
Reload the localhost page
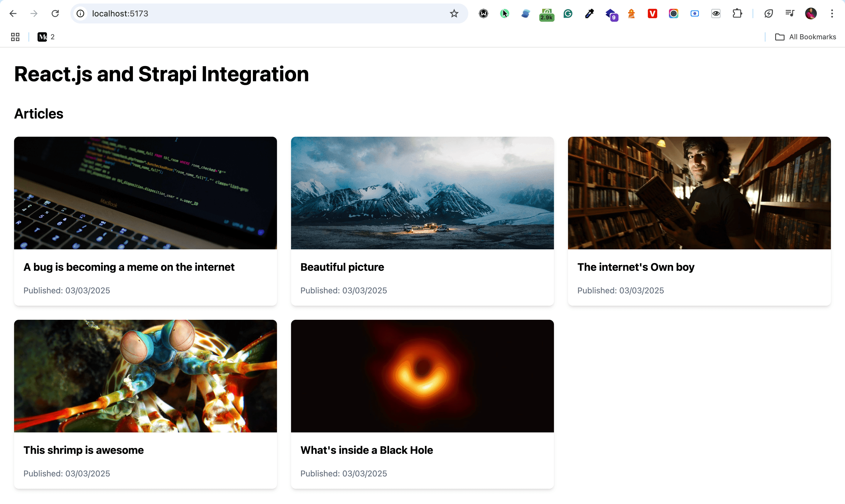coord(55,13)
